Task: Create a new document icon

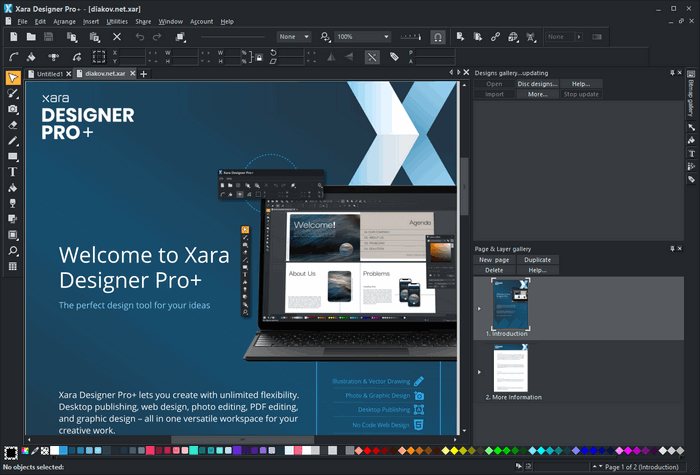Action: pos(14,37)
